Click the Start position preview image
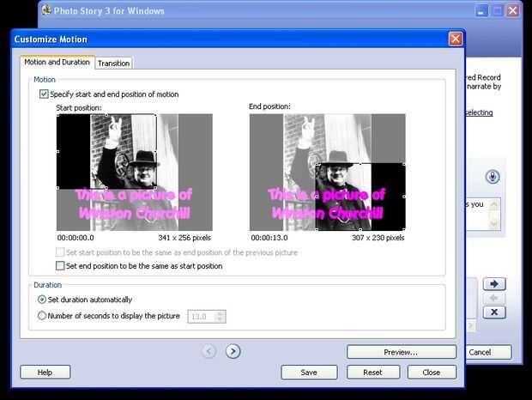The image size is (532, 400). click(135, 172)
